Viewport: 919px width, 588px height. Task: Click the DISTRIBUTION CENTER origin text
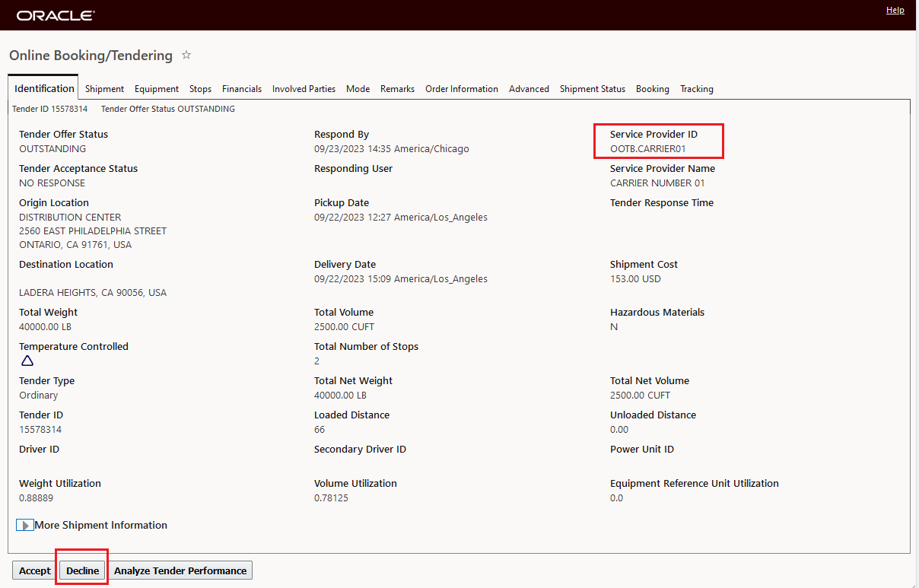tap(70, 218)
